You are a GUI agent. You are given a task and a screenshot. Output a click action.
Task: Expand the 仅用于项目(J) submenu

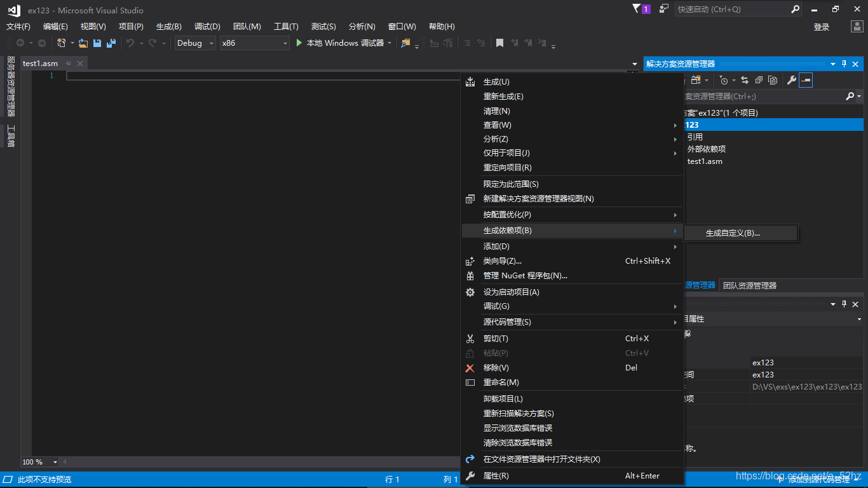coord(572,153)
